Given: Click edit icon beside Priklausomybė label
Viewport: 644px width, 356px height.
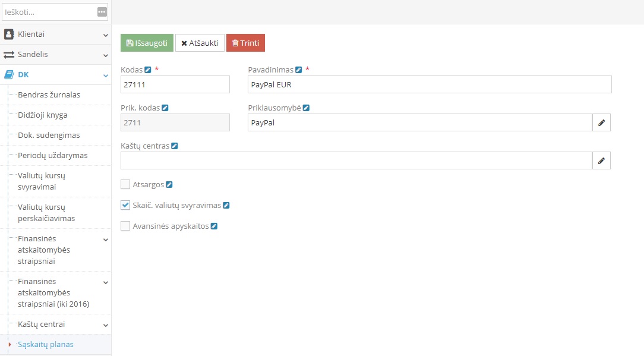Looking at the screenshot, I should (x=306, y=108).
